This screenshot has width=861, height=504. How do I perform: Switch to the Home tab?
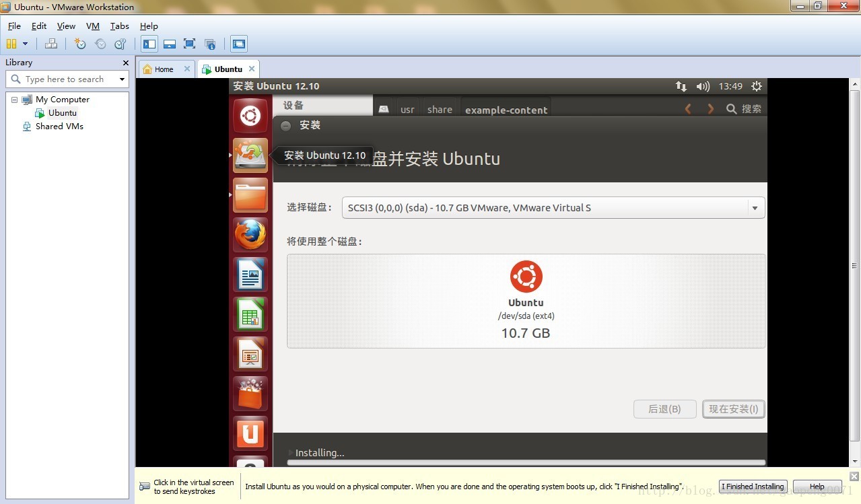164,69
